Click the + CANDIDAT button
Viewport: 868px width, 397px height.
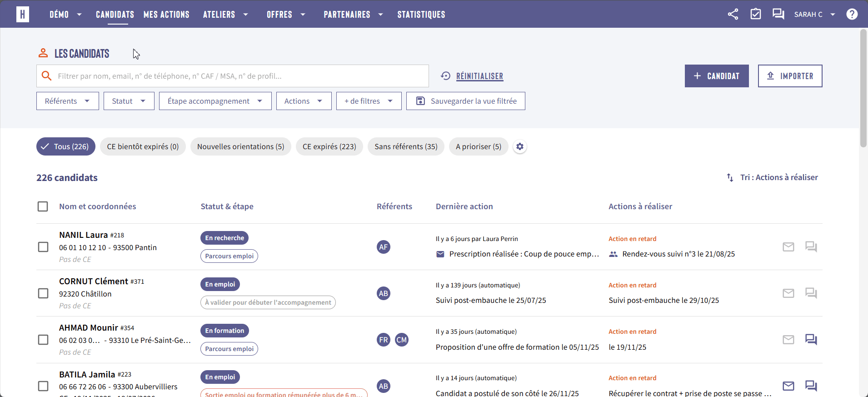pos(717,76)
